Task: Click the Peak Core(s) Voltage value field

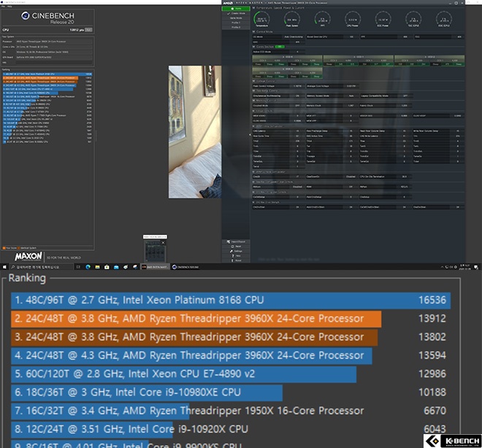Action: (x=297, y=86)
